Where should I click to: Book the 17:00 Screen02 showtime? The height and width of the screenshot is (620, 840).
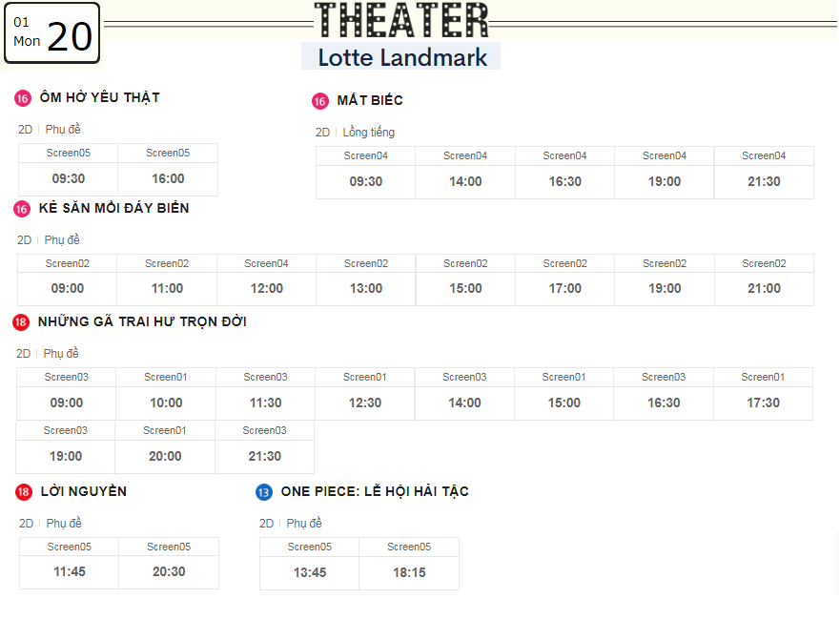click(x=564, y=288)
